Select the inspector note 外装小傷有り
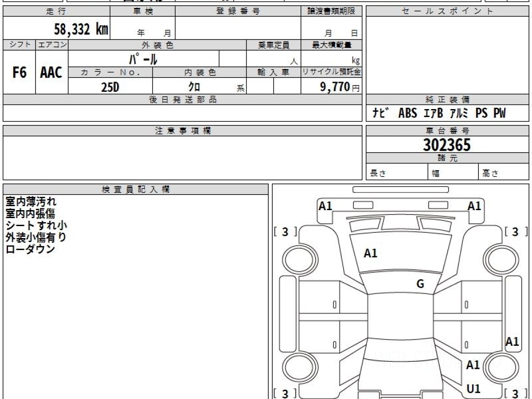 point(35,237)
